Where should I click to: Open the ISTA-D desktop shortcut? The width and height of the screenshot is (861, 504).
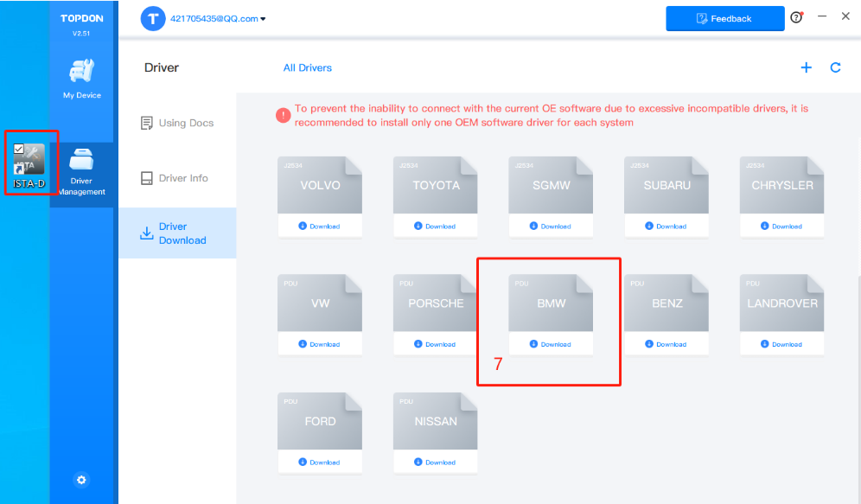(x=29, y=165)
